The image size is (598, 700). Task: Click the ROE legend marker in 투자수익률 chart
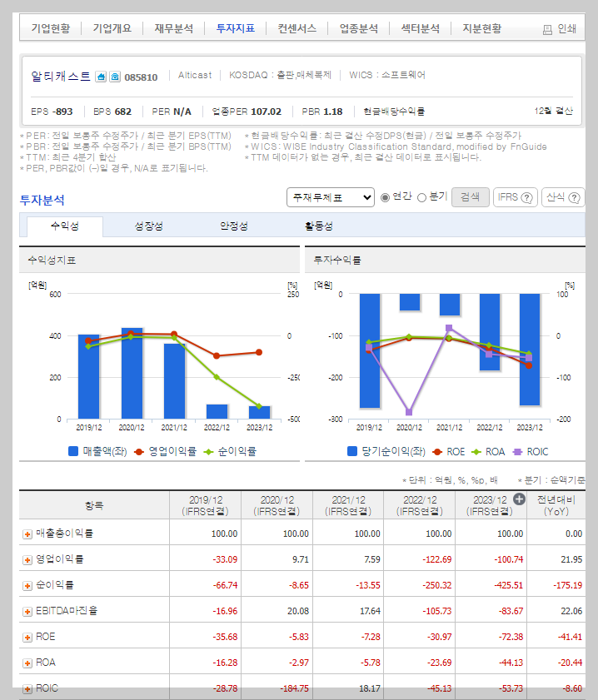pyautogui.click(x=437, y=452)
